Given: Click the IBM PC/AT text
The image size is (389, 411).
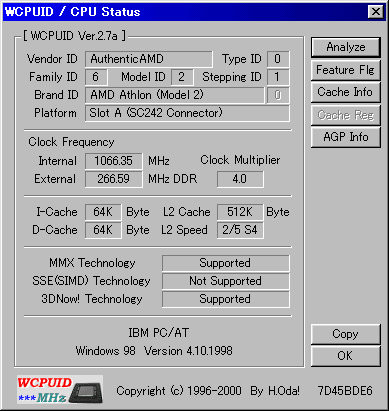Looking at the screenshot, I should [159, 333].
